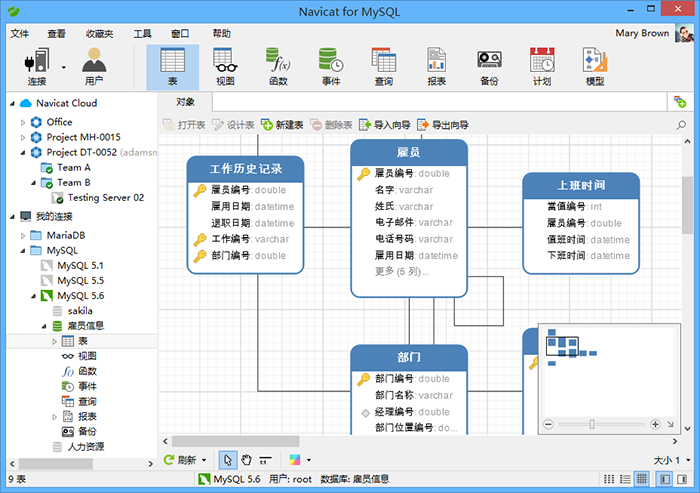
Task: Select Testing Server 02 in tree
Action: coord(106,198)
